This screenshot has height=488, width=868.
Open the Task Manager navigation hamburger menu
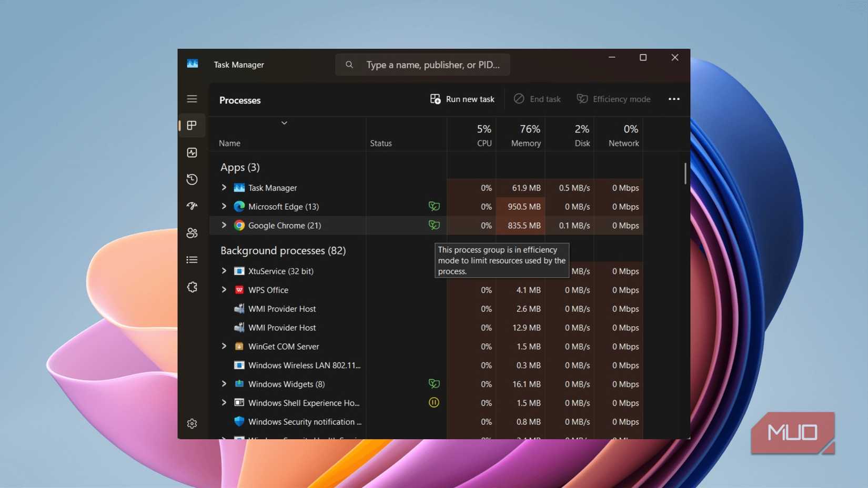192,99
